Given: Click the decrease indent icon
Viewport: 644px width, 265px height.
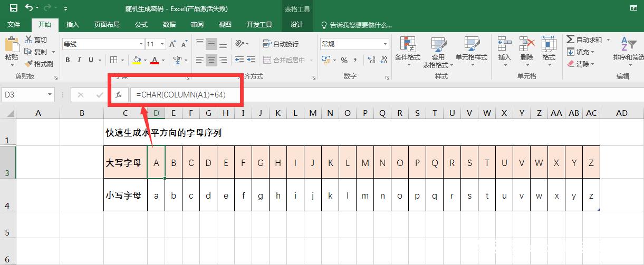Looking at the screenshot, I should (x=239, y=60).
